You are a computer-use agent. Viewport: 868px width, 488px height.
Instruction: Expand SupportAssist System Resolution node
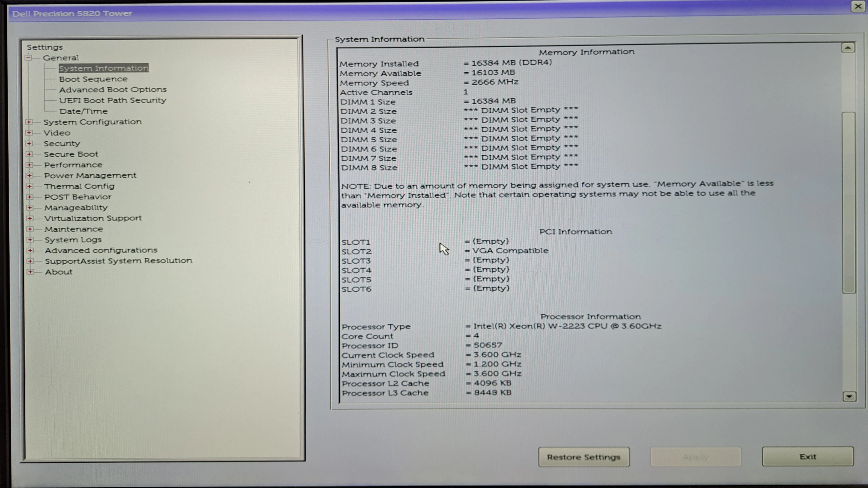(x=30, y=261)
